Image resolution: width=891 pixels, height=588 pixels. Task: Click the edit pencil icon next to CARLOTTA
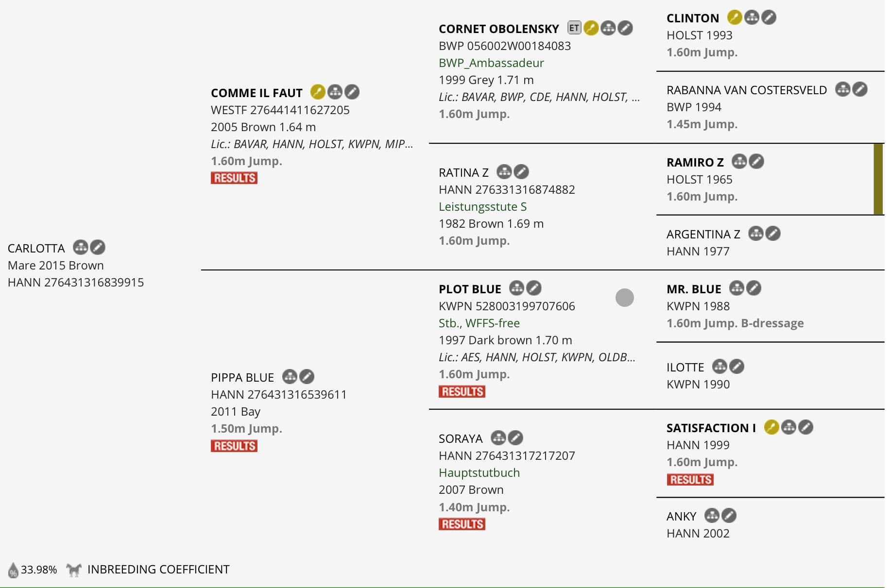pos(98,248)
